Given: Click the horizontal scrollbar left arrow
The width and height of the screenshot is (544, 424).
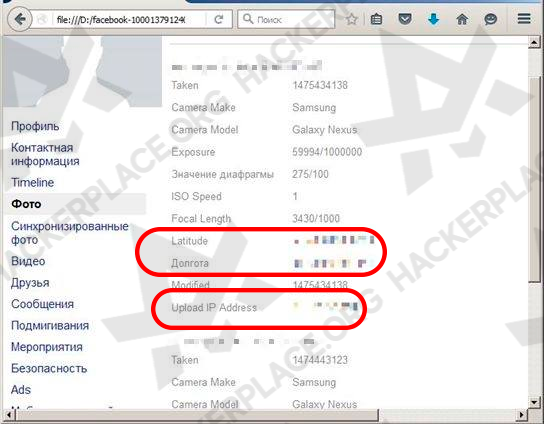Looking at the screenshot, I should 9,415.
